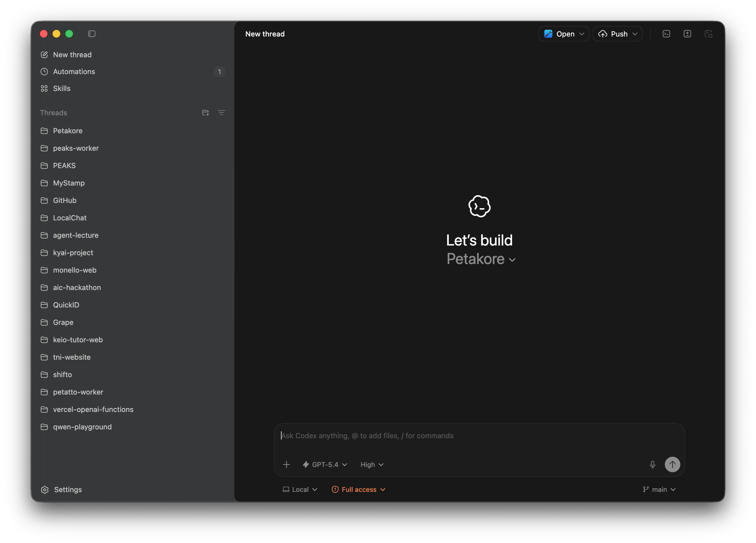Click the New thread title text
This screenshot has height=543, width=756.
click(x=265, y=34)
